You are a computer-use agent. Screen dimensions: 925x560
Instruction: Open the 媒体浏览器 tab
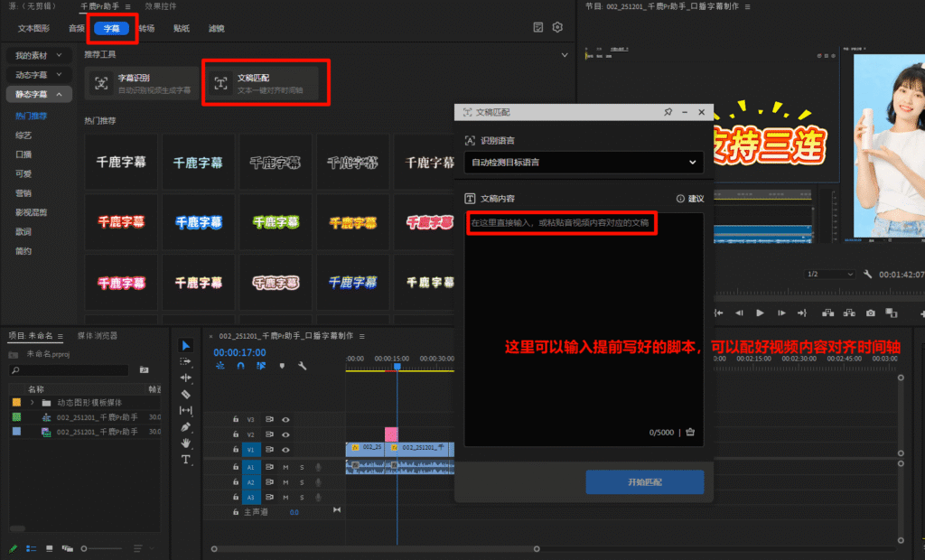98,336
